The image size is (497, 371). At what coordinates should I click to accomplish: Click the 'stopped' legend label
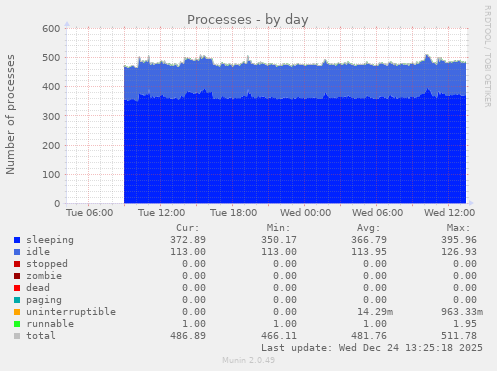[47, 264]
